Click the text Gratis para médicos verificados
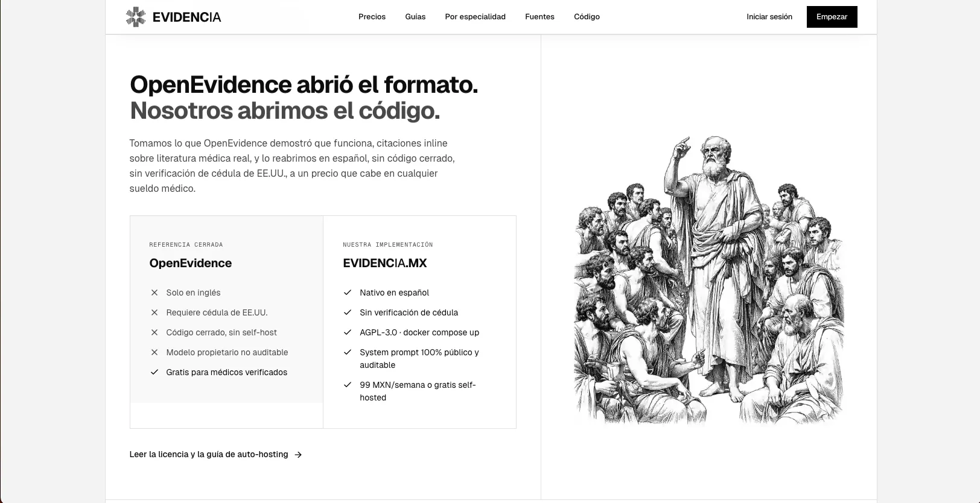Viewport: 980px width, 503px height. [227, 372]
